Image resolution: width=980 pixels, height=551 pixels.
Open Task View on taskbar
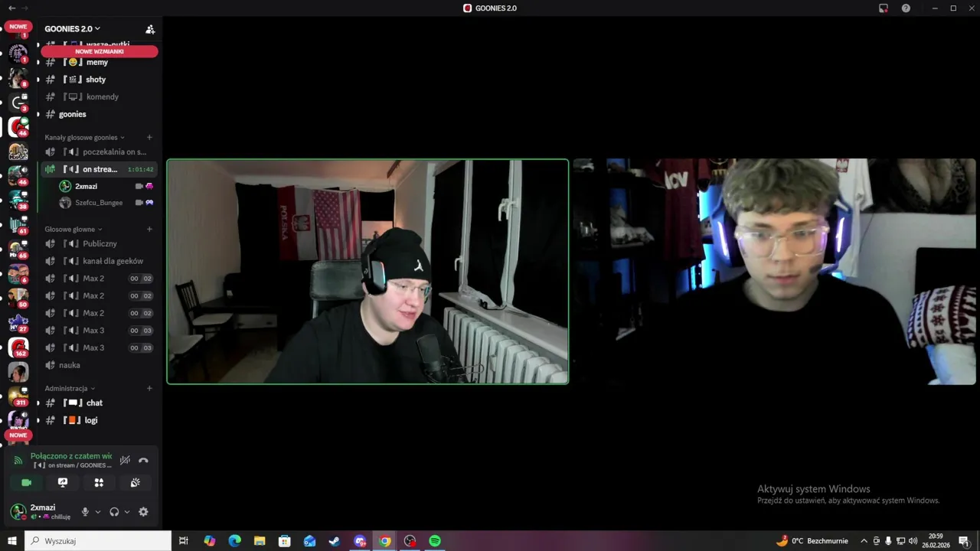pos(184,541)
